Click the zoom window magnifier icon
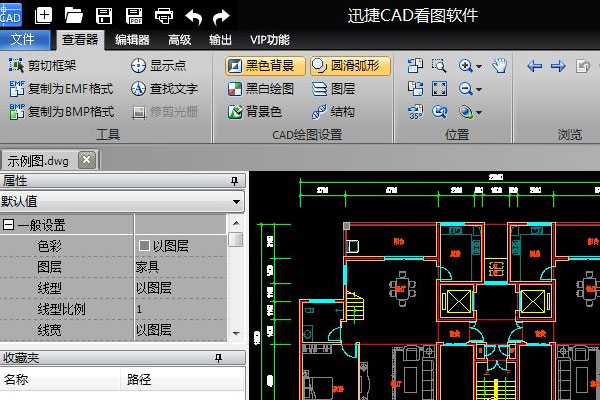Image resolution: width=600 pixels, height=400 pixels. [x=439, y=66]
